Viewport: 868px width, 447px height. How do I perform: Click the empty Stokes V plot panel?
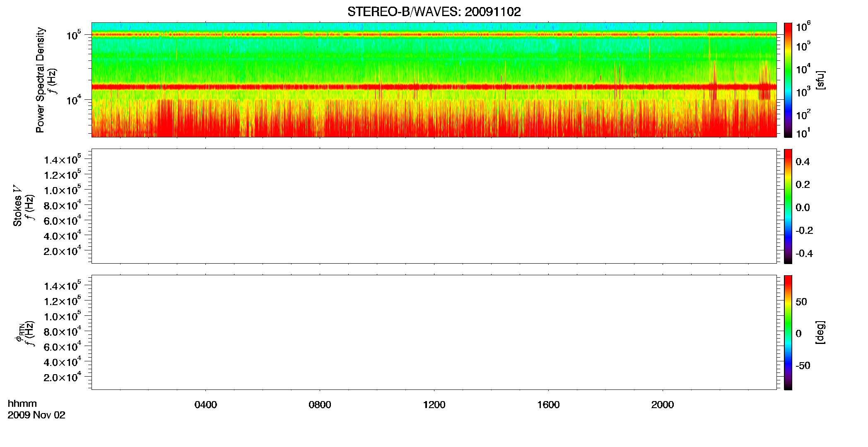point(434,206)
